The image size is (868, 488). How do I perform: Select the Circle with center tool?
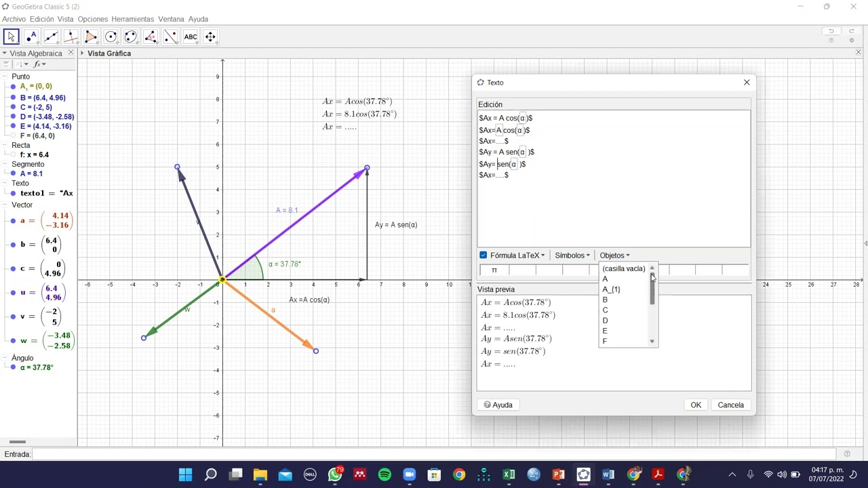[111, 37]
